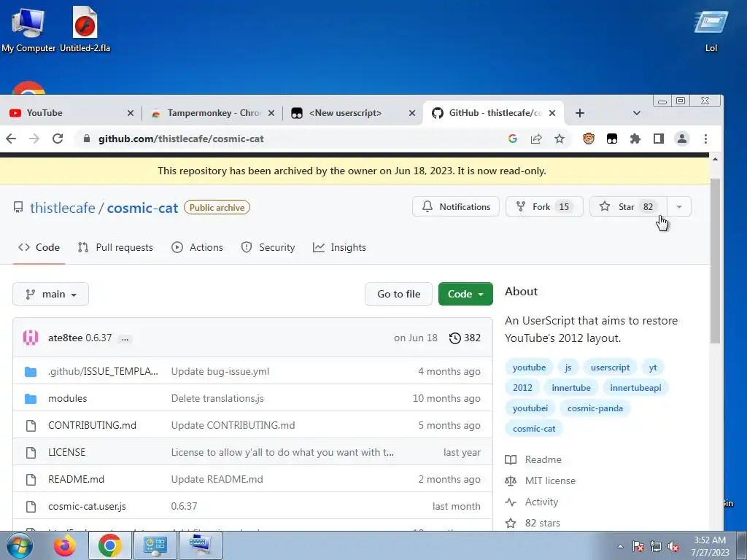The width and height of the screenshot is (747, 560).
Task: Close the New userscript tab
Action: (412, 113)
